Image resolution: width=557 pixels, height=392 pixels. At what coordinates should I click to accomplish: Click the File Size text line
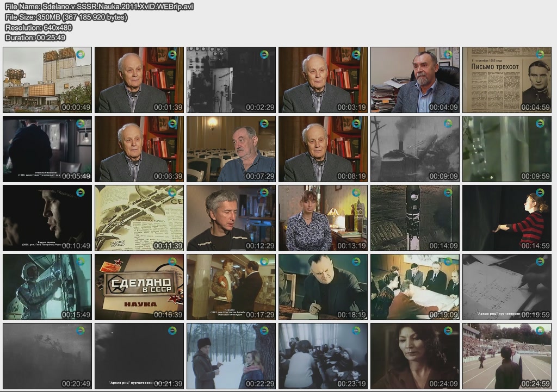point(66,17)
